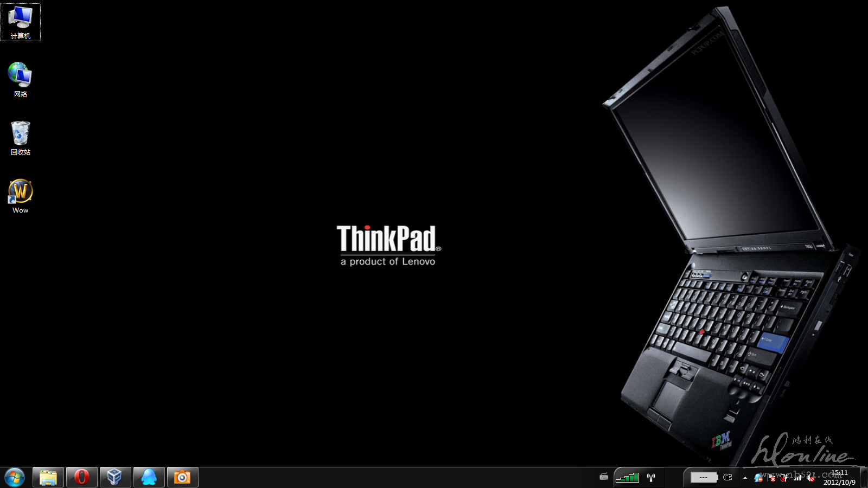Image resolution: width=868 pixels, height=488 pixels.
Task: Open the clock showing 15:11
Action: 839,478
